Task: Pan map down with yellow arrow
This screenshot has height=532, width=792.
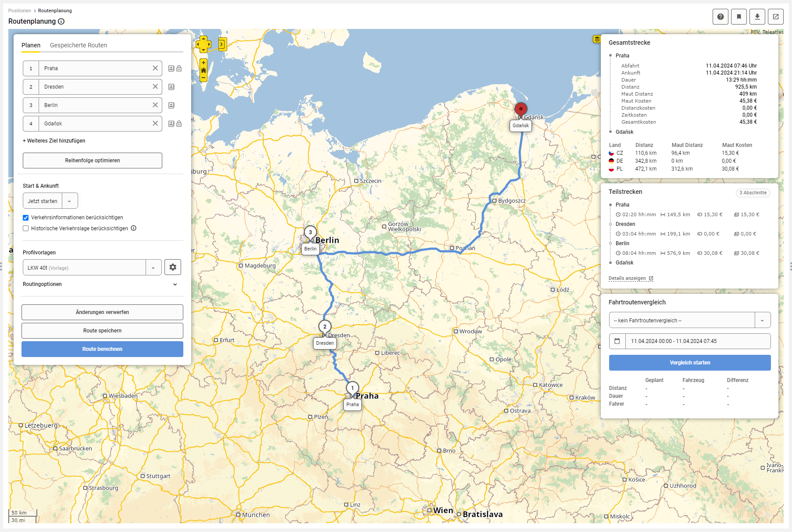Action: 203,50
